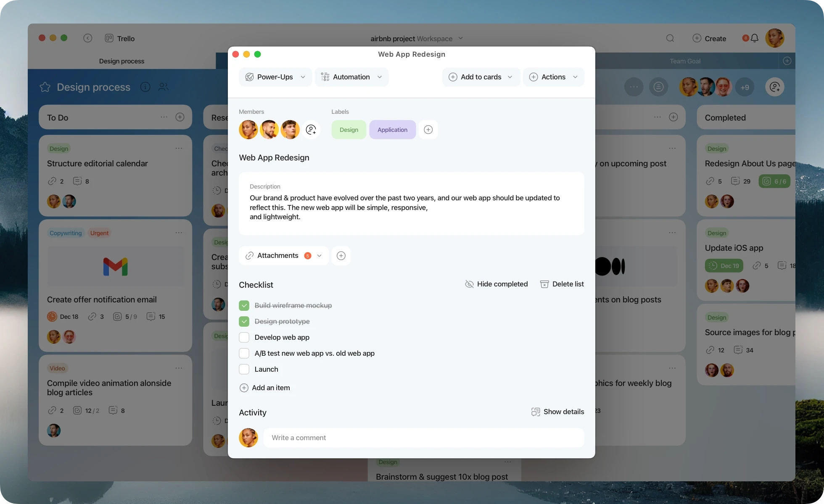Delete the checklist with Delete list
Image resolution: width=824 pixels, height=504 pixels.
click(562, 284)
